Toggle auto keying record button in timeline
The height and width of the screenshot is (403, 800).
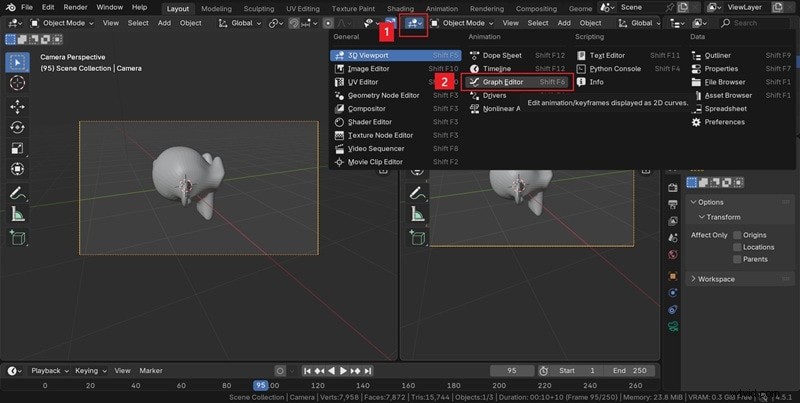[280, 371]
